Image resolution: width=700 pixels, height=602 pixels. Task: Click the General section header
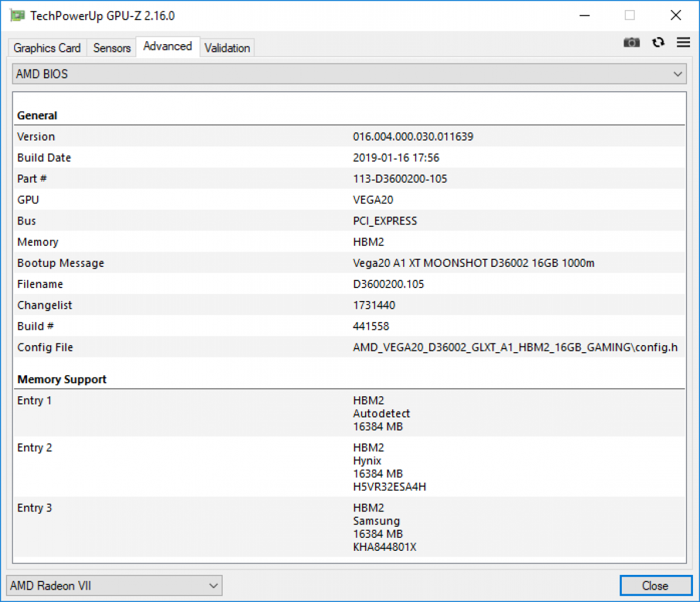(x=37, y=116)
